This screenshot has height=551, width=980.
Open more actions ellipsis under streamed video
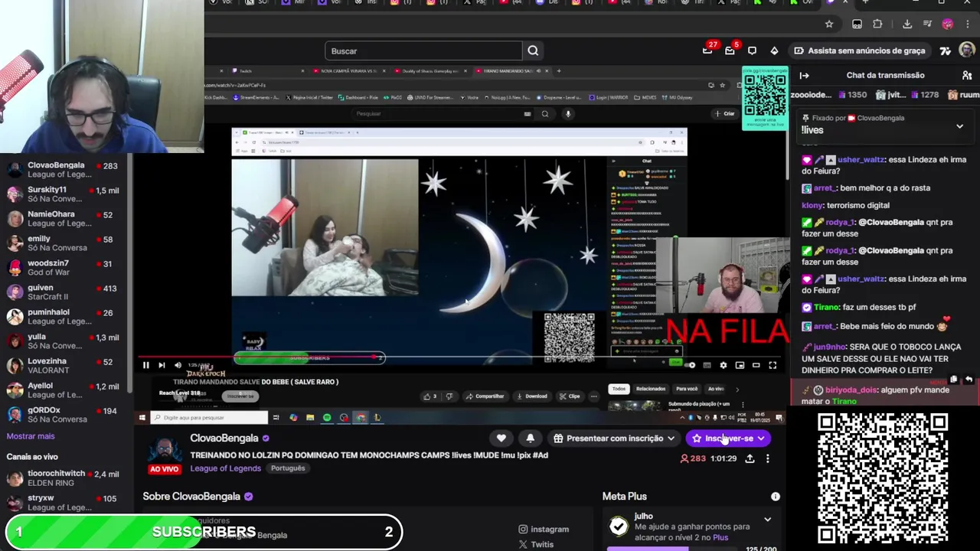click(x=593, y=396)
